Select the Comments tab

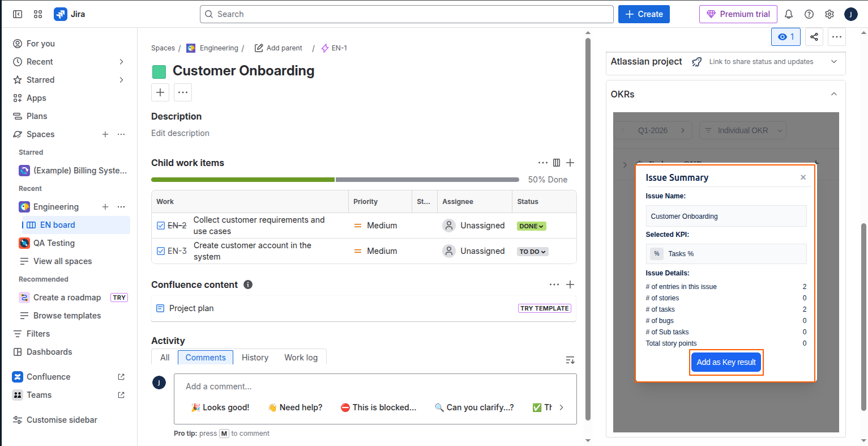point(206,358)
